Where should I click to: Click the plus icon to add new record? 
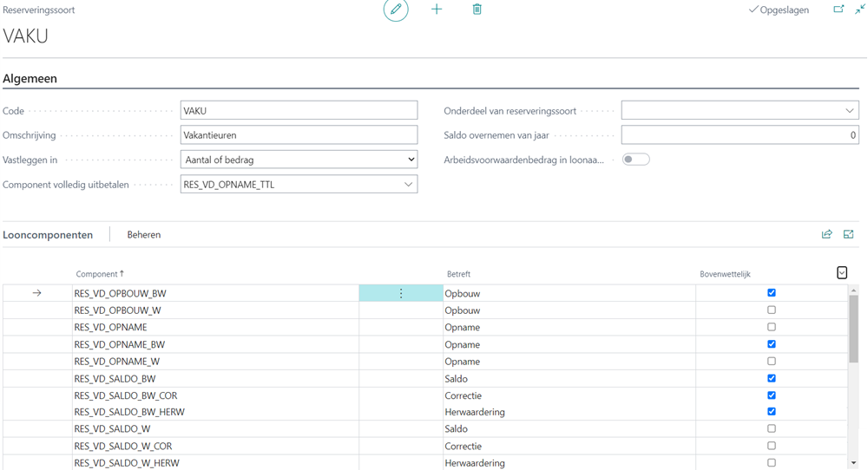437,10
